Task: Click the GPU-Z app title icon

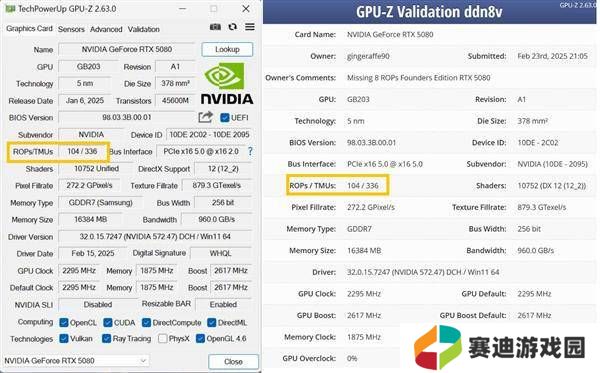Action: pos(10,8)
